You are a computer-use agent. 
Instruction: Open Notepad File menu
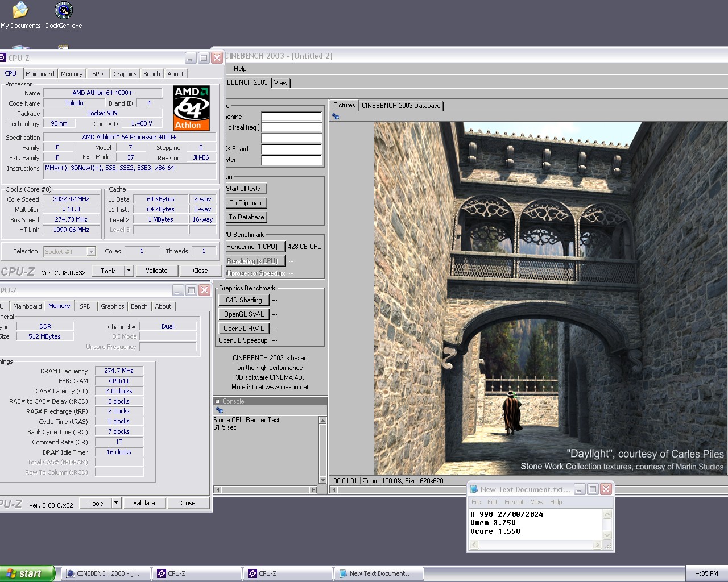476,502
